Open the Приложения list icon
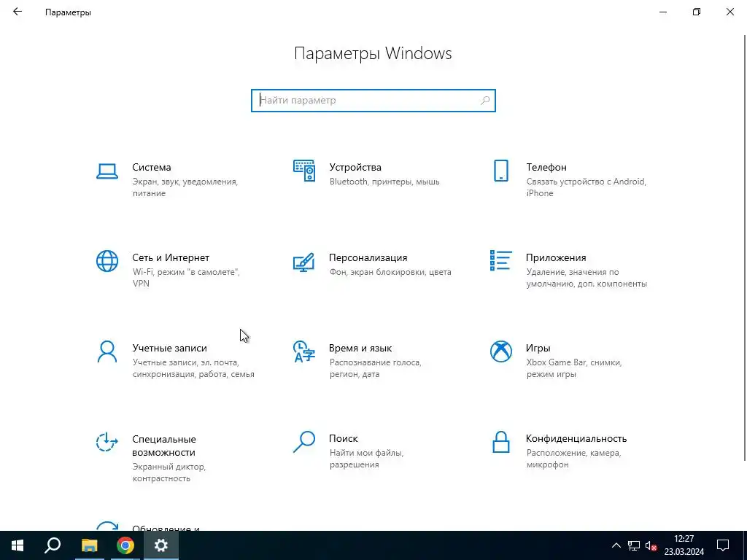Screen dimensions: 747x560 coord(500,260)
